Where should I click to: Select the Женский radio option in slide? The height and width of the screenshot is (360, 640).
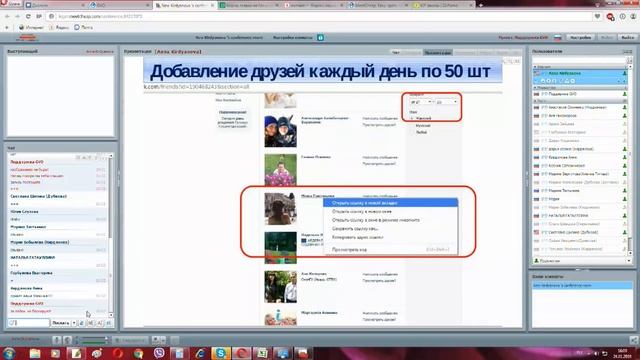pyautogui.click(x=412, y=118)
